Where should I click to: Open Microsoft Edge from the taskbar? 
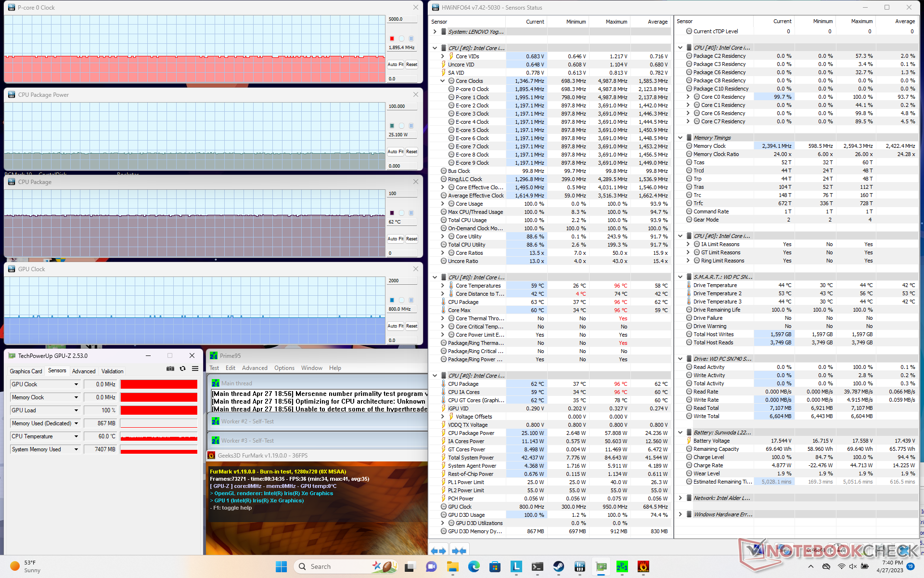point(474,566)
